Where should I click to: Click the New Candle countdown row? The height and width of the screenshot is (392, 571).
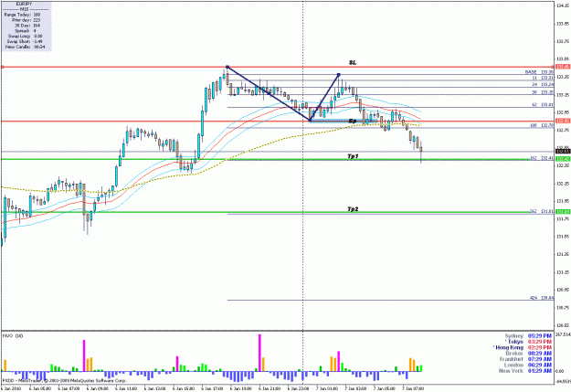(x=26, y=47)
